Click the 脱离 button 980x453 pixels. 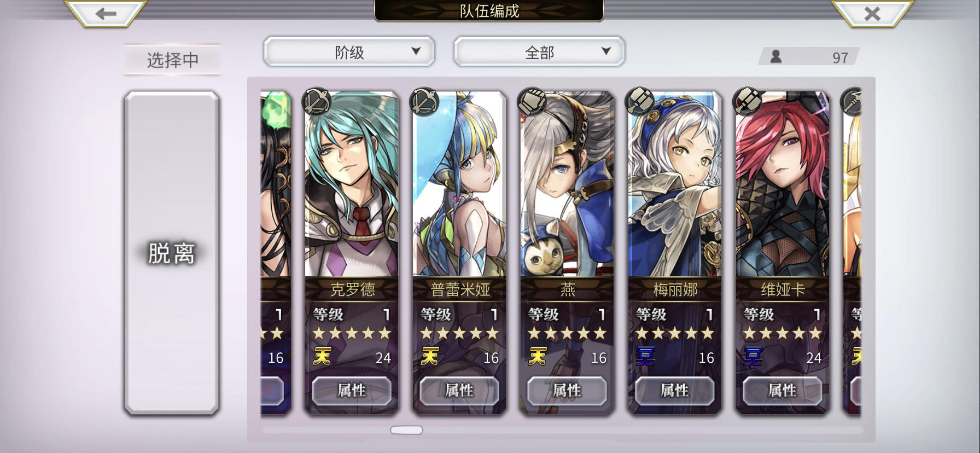coord(172,253)
